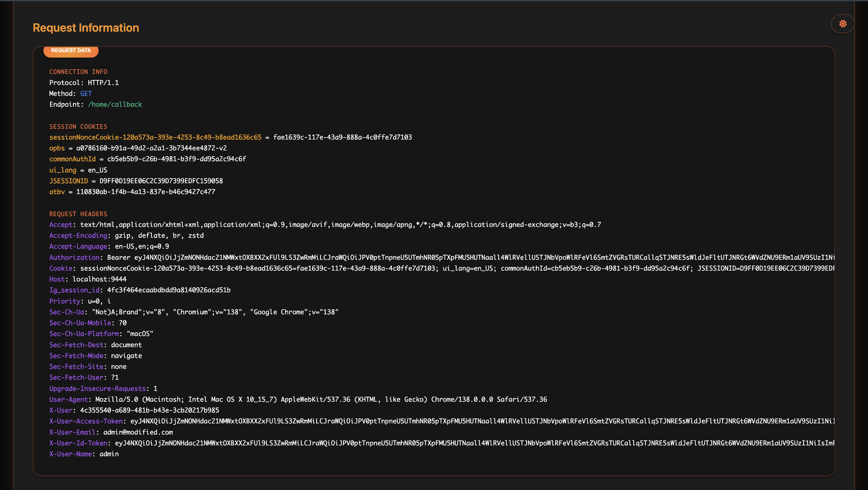
Task: Click the Sec-Fetch-User header name
Action: [x=76, y=377]
